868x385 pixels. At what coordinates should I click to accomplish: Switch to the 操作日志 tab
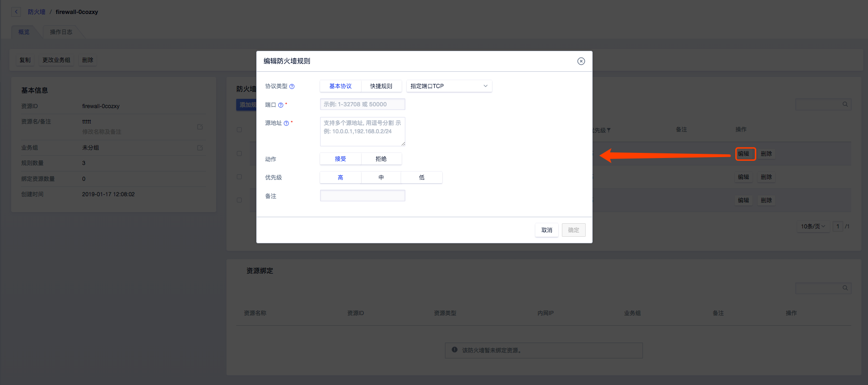[x=61, y=32]
